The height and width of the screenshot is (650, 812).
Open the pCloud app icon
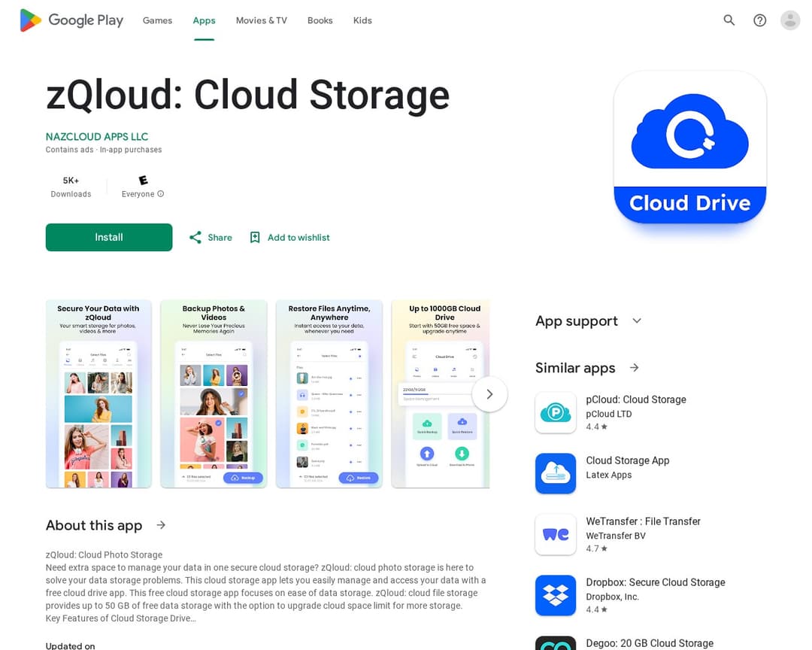click(556, 412)
